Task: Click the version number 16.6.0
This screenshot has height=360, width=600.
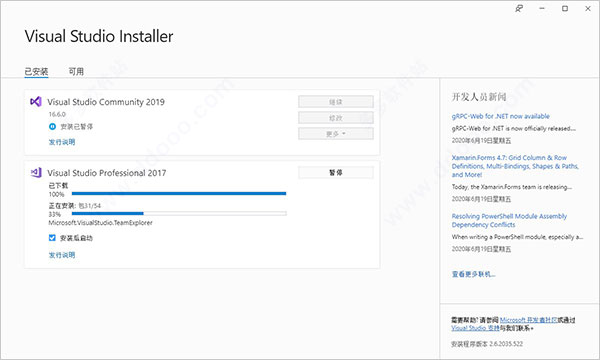Action: (57, 114)
